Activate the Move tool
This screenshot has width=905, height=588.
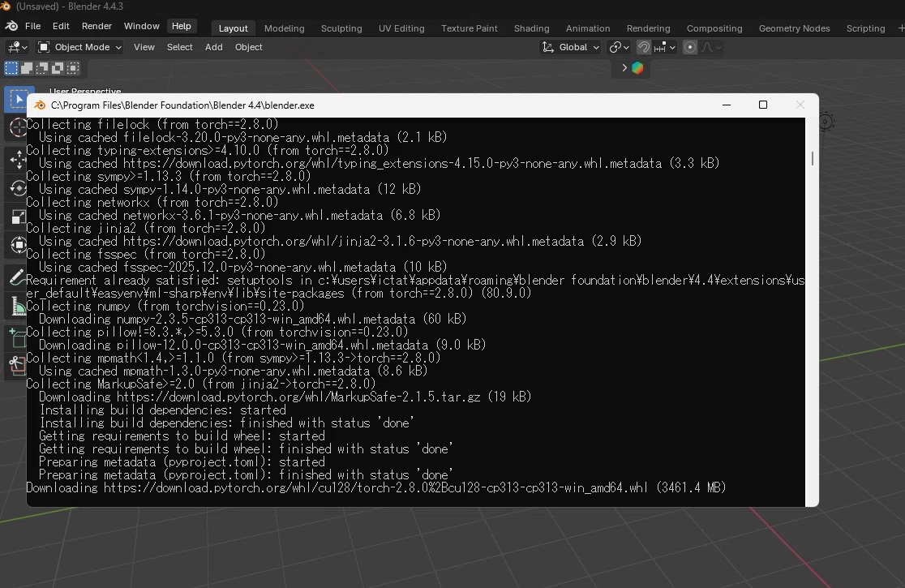[x=17, y=159]
